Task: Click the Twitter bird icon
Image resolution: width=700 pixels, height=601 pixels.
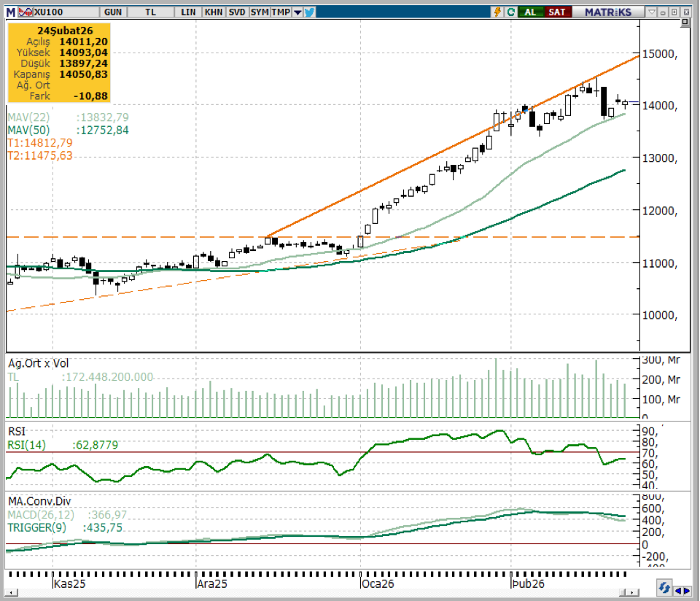Action: pyautogui.click(x=310, y=12)
